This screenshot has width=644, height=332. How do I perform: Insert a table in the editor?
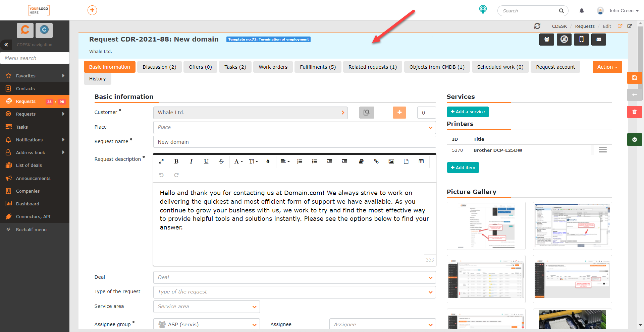[421, 161]
